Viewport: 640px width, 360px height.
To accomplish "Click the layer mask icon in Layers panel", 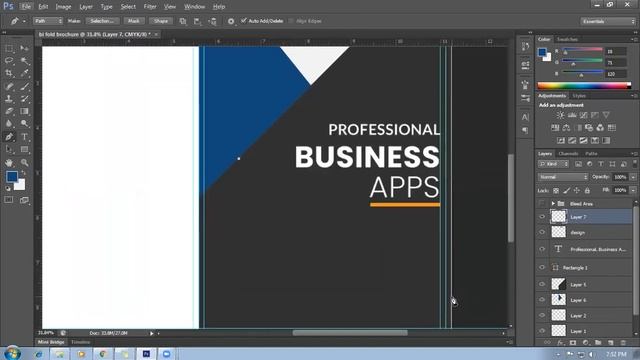I will (573, 343).
